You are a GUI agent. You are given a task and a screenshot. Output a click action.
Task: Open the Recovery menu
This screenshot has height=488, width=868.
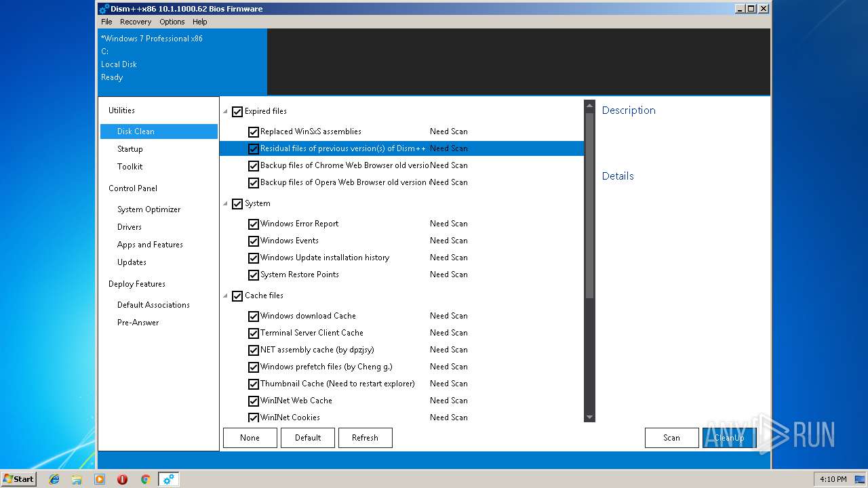[136, 22]
